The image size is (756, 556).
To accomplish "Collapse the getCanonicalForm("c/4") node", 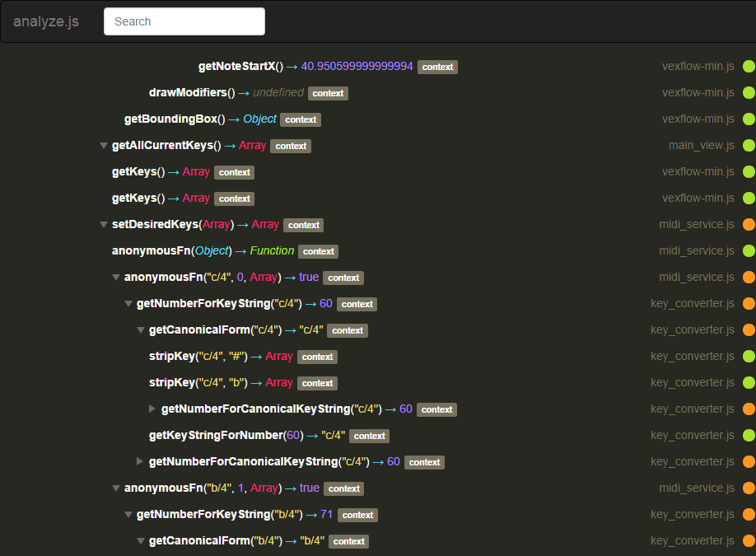I will 140,330.
